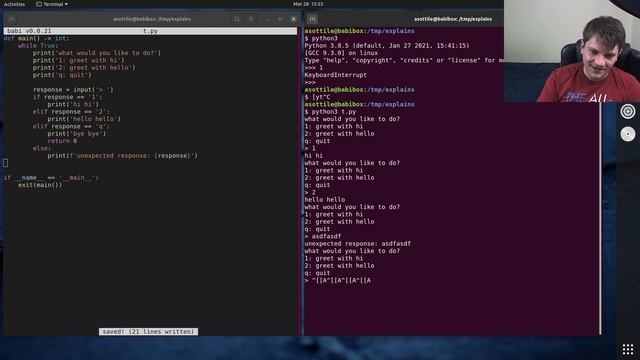Click 'hello hello' output in right terminal
The height and width of the screenshot is (360, 640).
coord(324,200)
